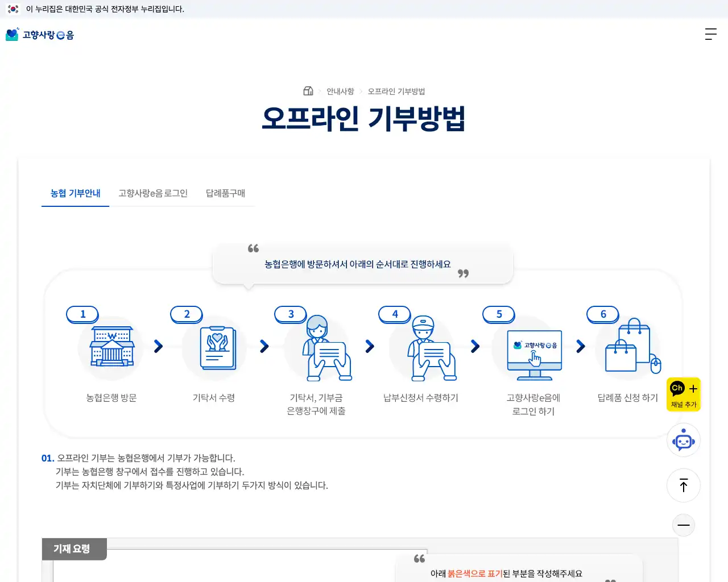Image resolution: width=728 pixels, height=582 pixels.
Task: Switch to the 고향사랑e음 로그인 tab
Action: tap(153, 193)
